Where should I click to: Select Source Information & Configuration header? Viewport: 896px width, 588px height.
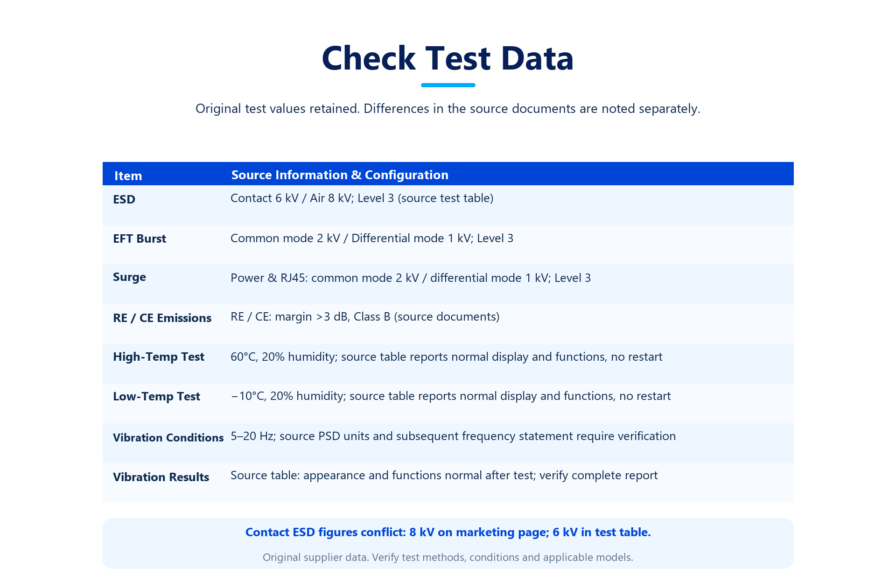point(340,175)
